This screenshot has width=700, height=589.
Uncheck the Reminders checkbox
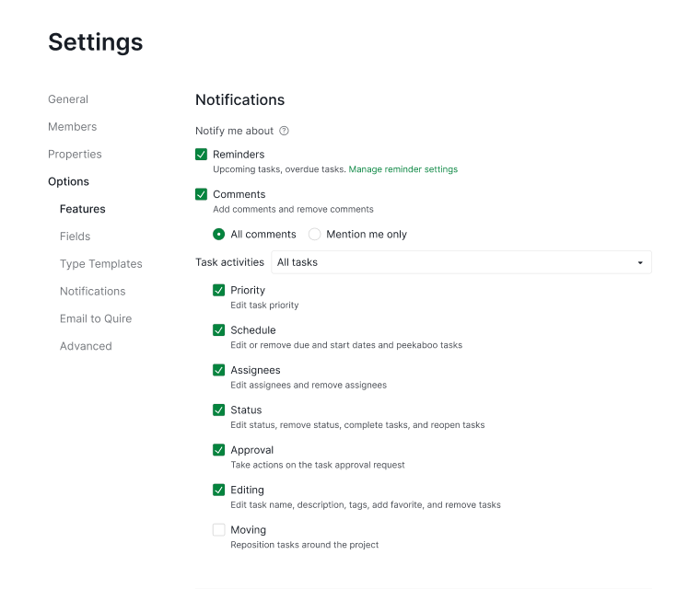click(202, 155)
